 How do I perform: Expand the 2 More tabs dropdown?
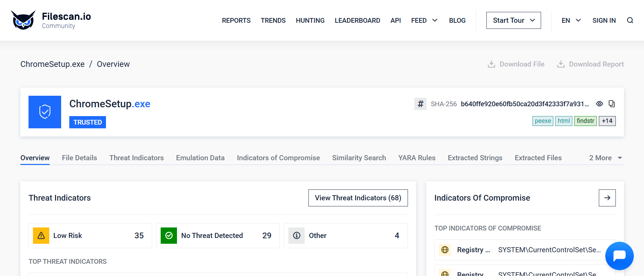(605, 158)
